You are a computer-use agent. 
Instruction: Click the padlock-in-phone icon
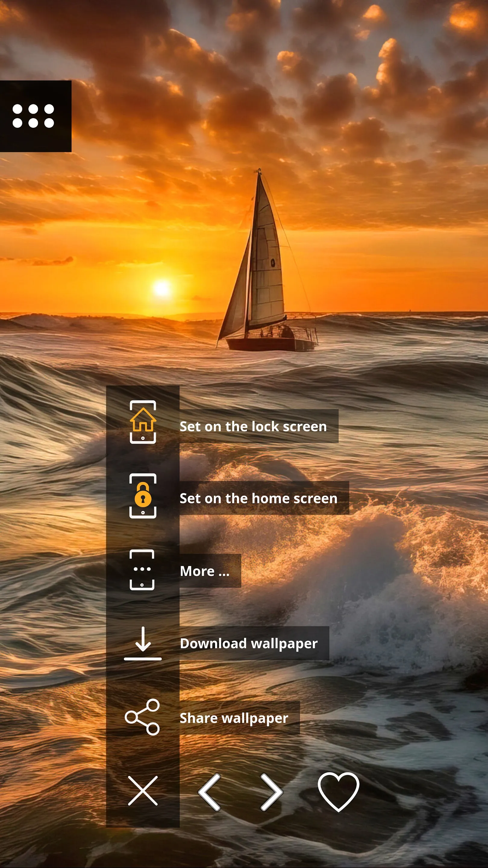(143, 496)
